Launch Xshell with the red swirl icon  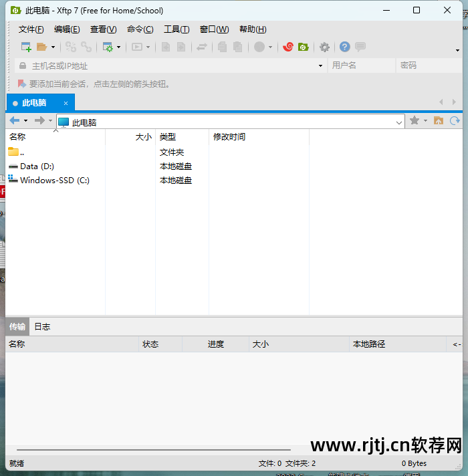tap(287, 47)
